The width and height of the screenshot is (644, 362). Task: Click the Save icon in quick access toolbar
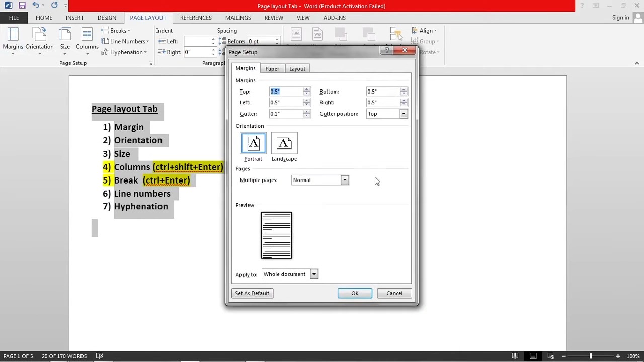(22, 6)
